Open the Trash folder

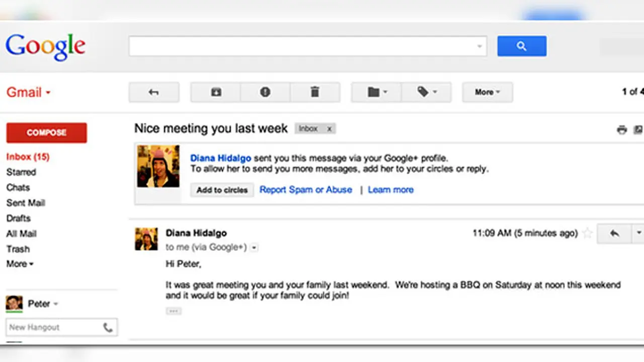pos(18,249)
